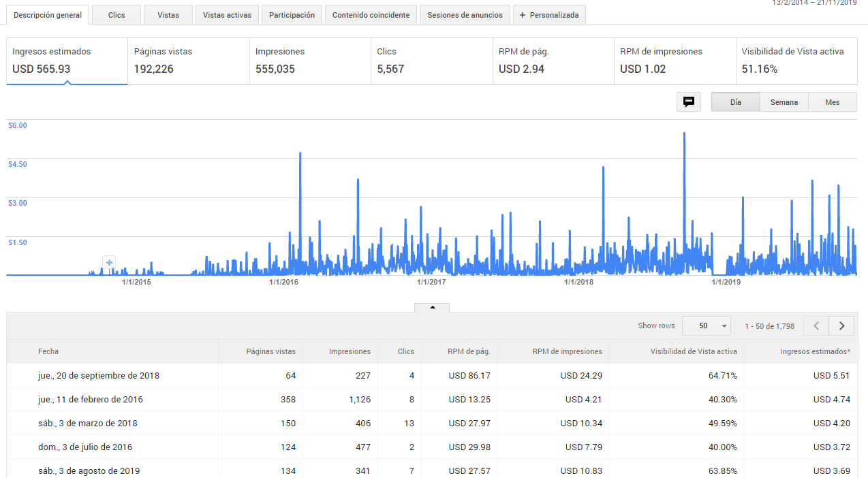Sort by Visibilidad de Vista activa header
Viewport: 868px width, 478px height.
tap(694, 351)
